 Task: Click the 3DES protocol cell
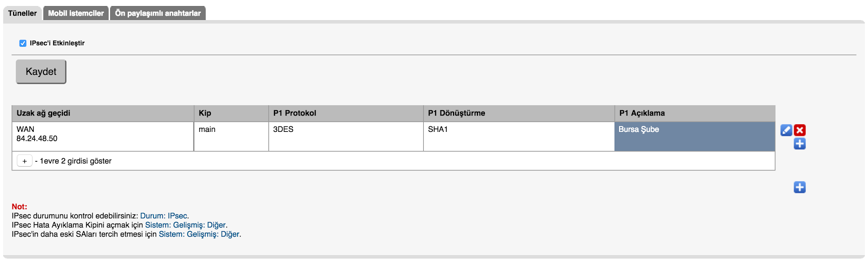coord(346,136)
